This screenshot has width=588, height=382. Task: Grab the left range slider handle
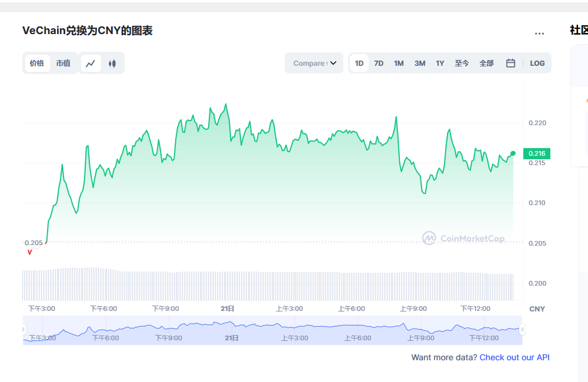(24, 329)
